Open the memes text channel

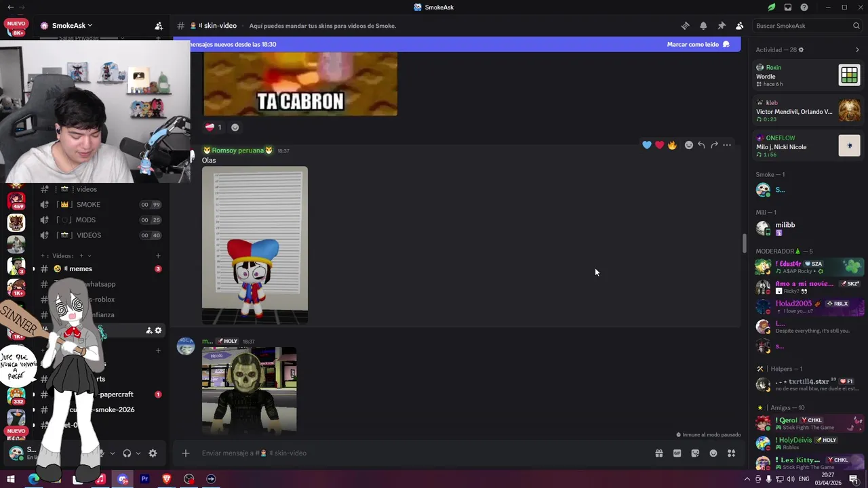pyautogui.click(x=102, y=269)
